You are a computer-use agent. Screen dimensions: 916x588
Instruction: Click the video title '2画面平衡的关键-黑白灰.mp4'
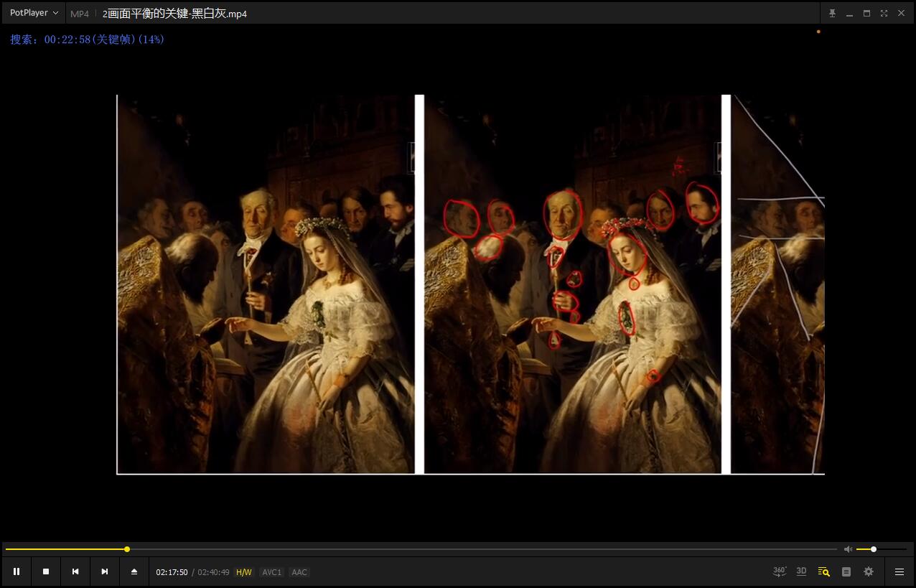(174, 14)
